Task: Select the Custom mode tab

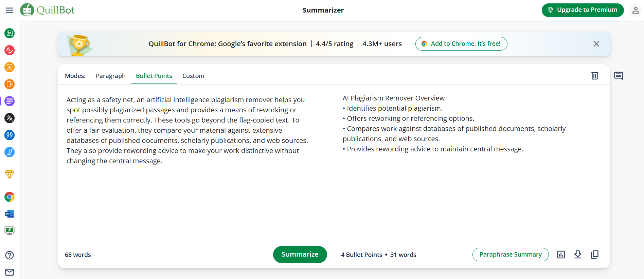Action: click(193, 76)
